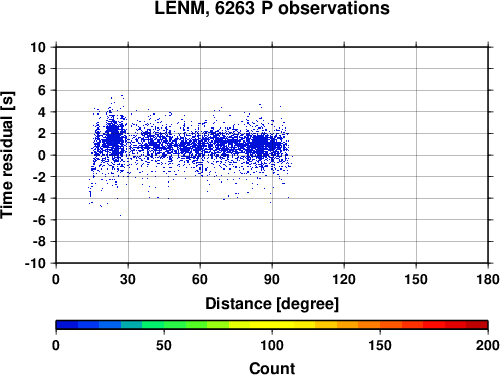The image size is (500, 375).
Task: Click the y-axis tick label 10
Action: coord(38,47)
